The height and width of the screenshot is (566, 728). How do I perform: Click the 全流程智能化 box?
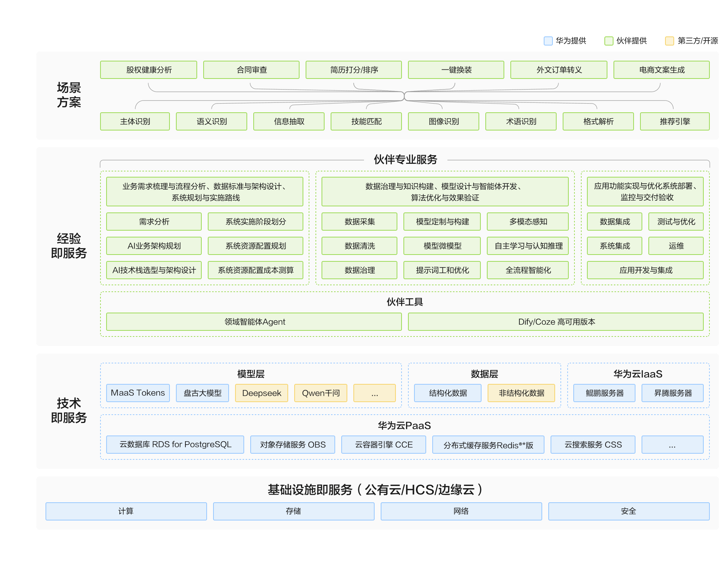tap(528, 270)
